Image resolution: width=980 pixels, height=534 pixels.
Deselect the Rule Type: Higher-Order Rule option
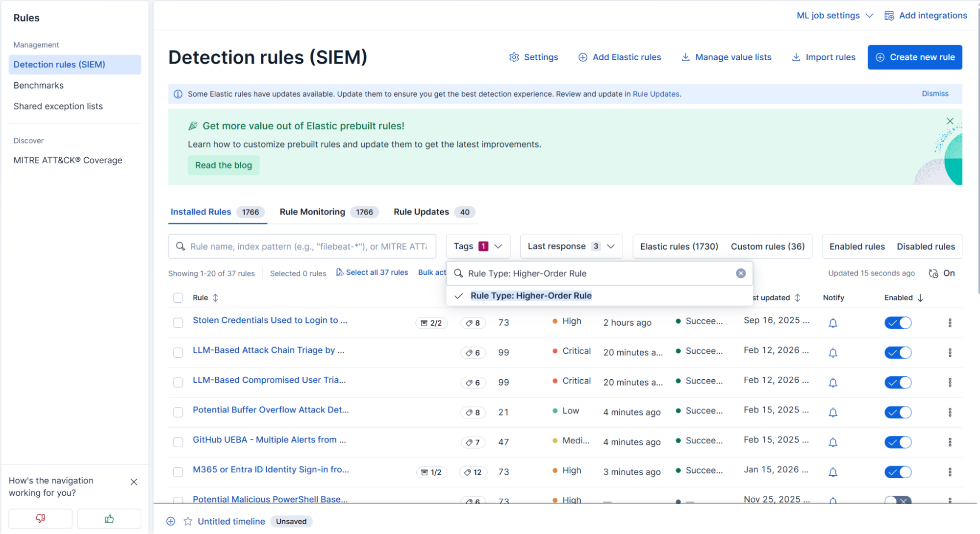point(599,296)
